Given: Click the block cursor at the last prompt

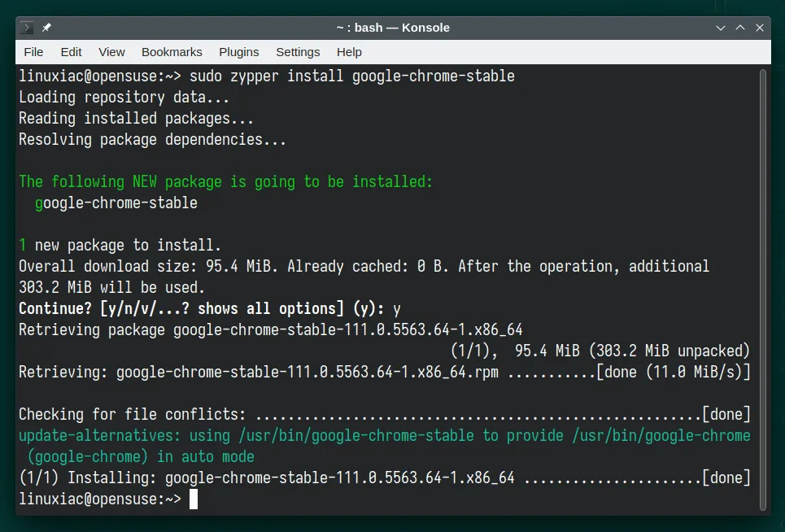Looking at the screenshot, I should (x=194, y=499).
